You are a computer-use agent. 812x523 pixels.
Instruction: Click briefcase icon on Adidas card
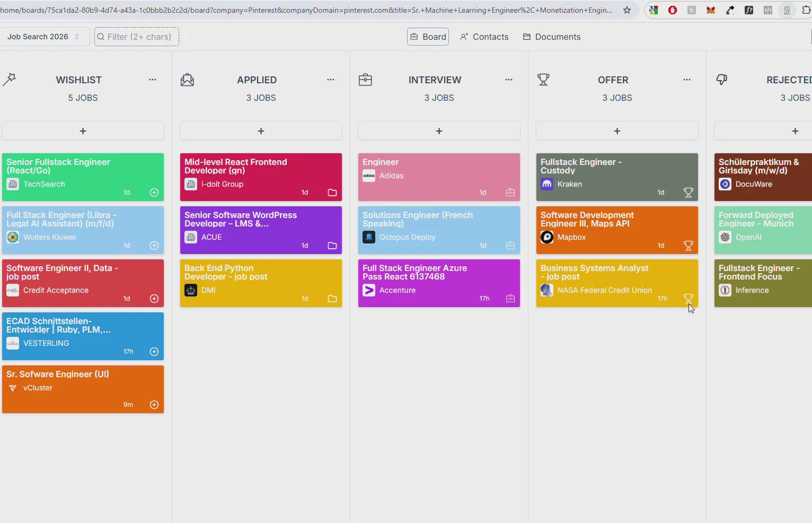coord(510,193)
